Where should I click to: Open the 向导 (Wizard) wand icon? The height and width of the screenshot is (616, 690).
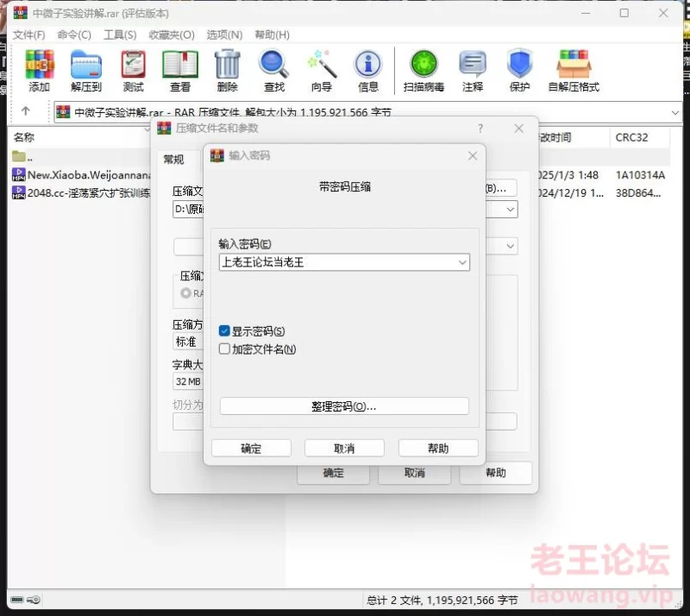pyautogui.click(x=322, y=71)
